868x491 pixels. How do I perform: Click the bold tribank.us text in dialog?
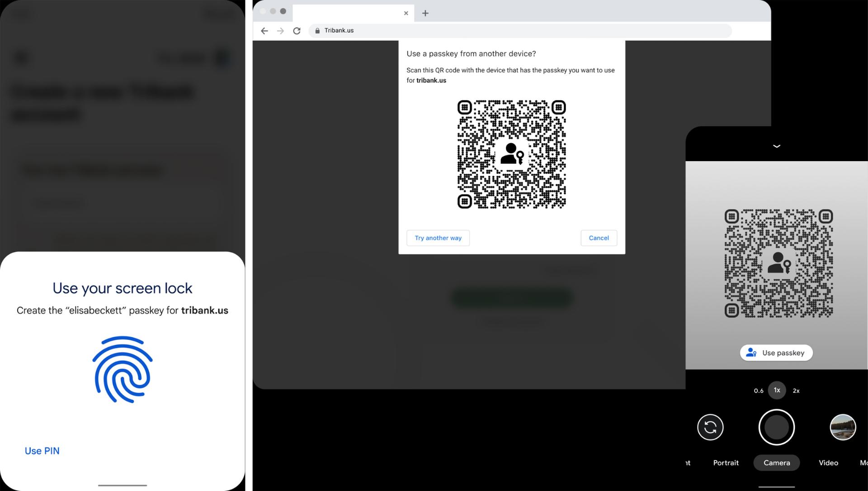pyautogui.click(x=431, y=81)
